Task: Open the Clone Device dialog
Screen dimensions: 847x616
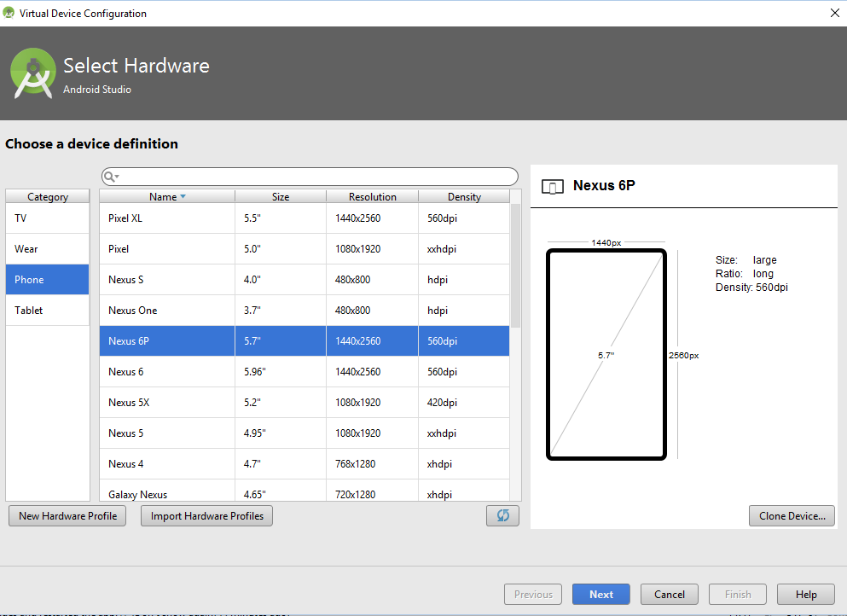Action: click(x=792, y=515)
